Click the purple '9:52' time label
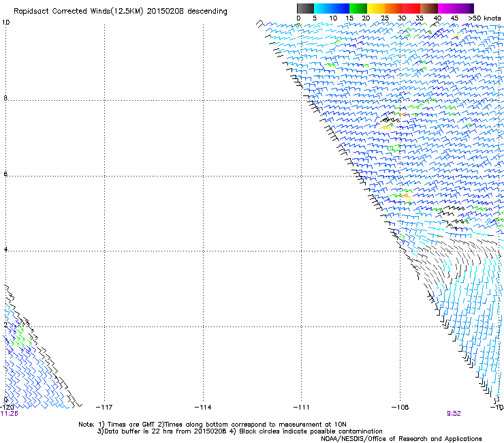The height and width of the screenshot is (443, 504). click(x=454, y=414)
